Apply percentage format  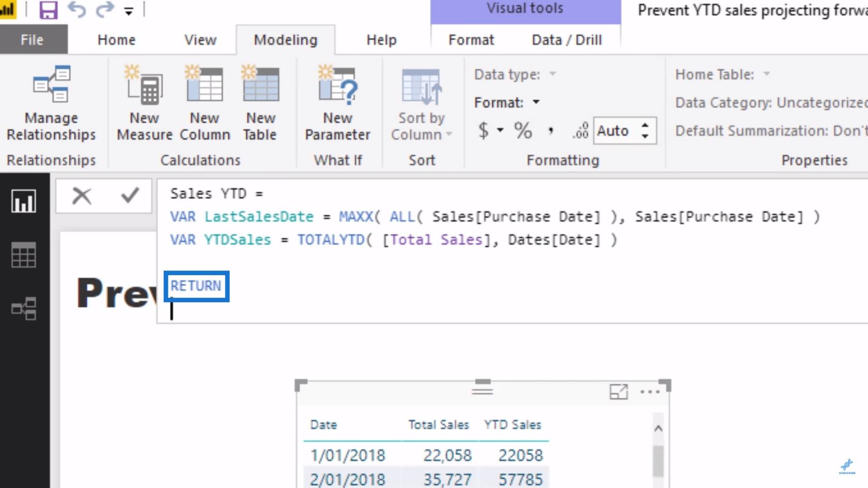523,130
